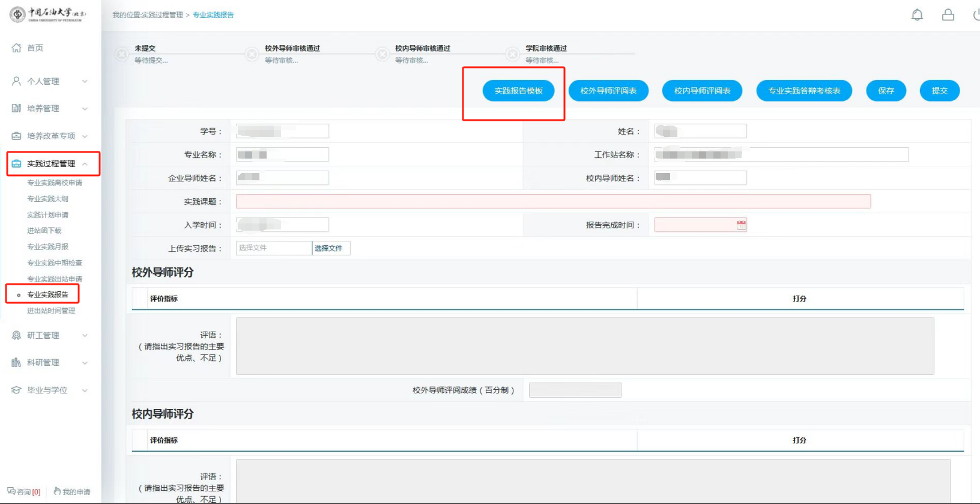The width and height of the screenshot is (980, 504).
Task: Click the notification bell icon
Action: (917, 15)
